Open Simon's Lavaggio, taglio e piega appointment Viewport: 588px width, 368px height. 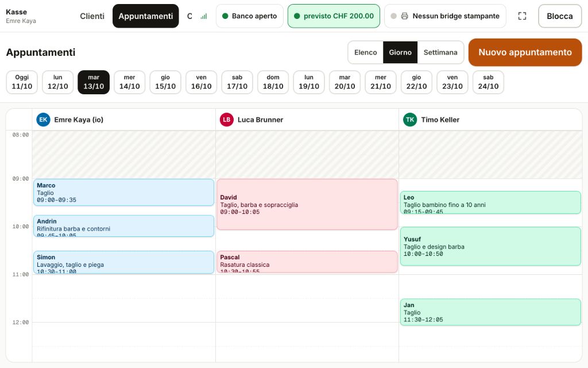[x=124, y=262]
